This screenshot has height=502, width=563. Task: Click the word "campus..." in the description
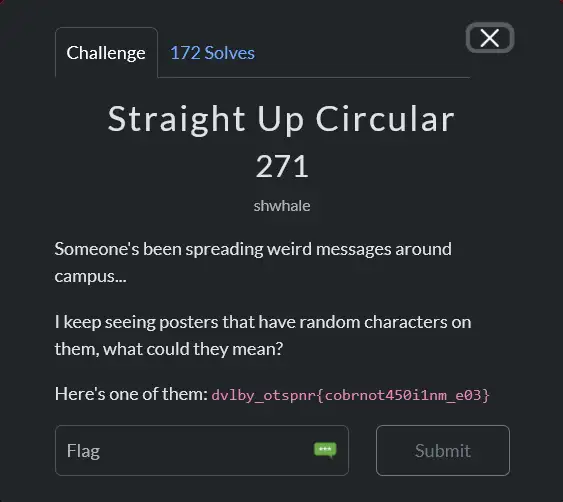pos(90,276)
